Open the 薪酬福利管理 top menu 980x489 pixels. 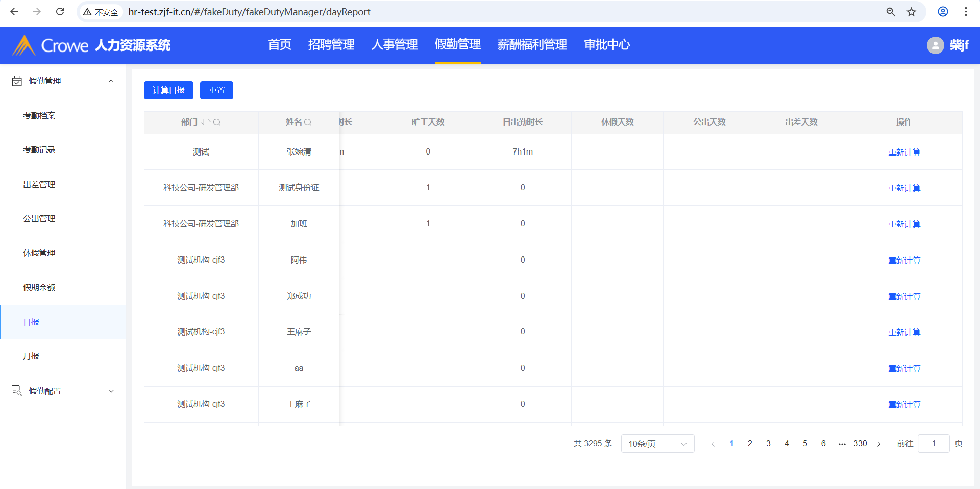(x=532, y=45)
